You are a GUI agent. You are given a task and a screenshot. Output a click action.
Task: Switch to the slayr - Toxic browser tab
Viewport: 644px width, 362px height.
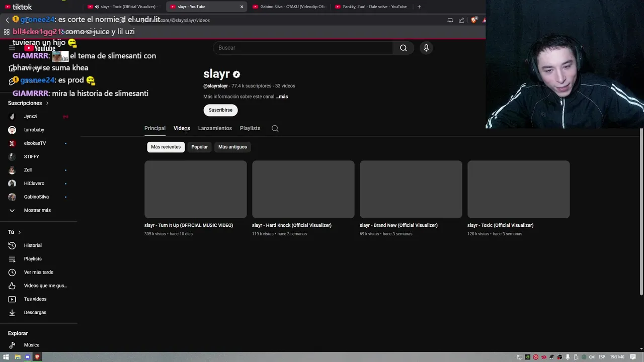click(124, 7)
